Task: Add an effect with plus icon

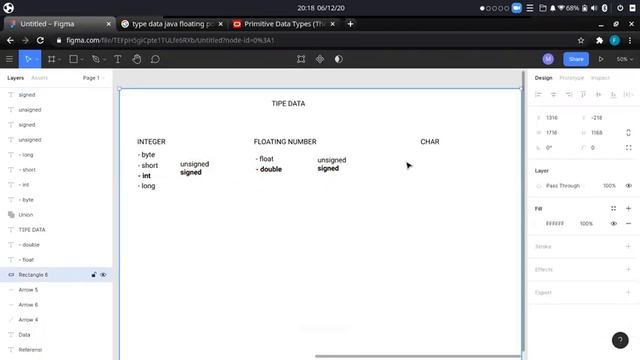Action: (x=629, y=269)
